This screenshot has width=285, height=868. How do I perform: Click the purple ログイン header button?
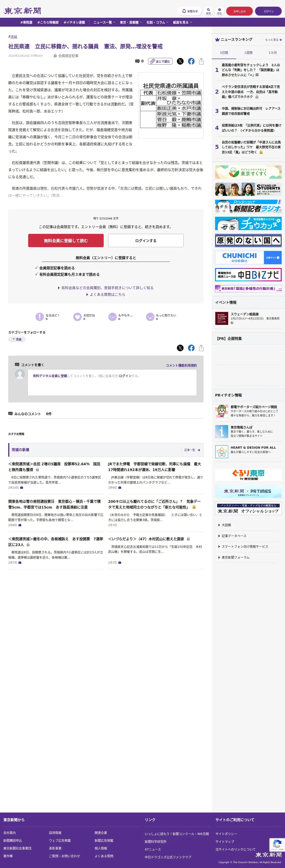[x=269, y=11]
